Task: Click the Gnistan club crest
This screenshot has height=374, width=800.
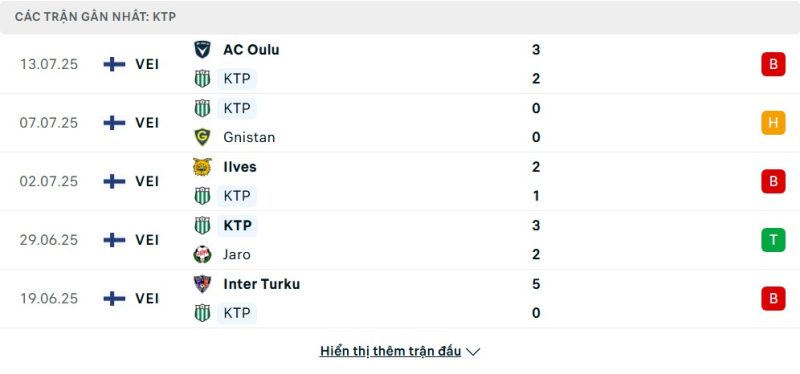Action: click(203, 137)
